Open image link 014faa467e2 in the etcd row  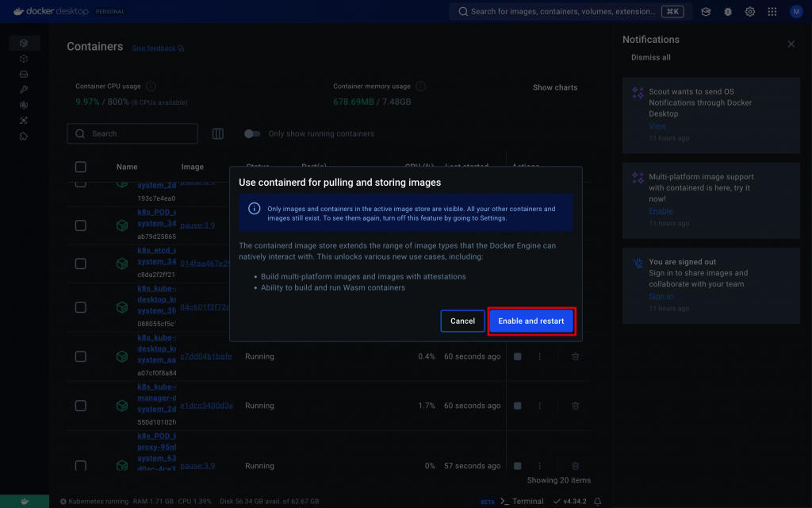point(205,264)
